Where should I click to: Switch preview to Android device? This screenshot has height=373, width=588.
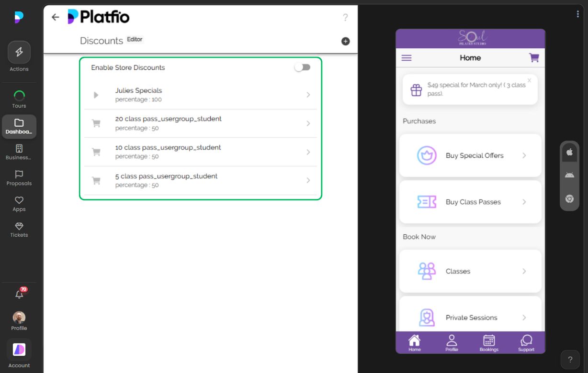coord(569,176)
